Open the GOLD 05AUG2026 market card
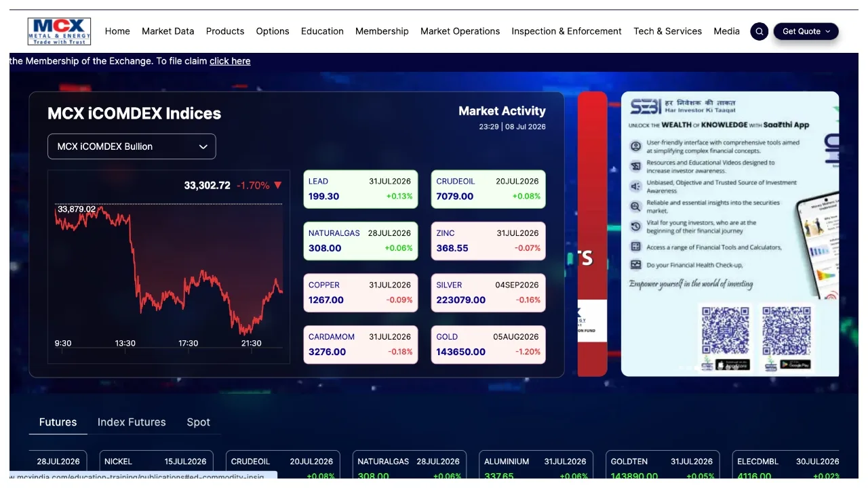Viewport: 868px width, 488px height. (x=488, y=344)
